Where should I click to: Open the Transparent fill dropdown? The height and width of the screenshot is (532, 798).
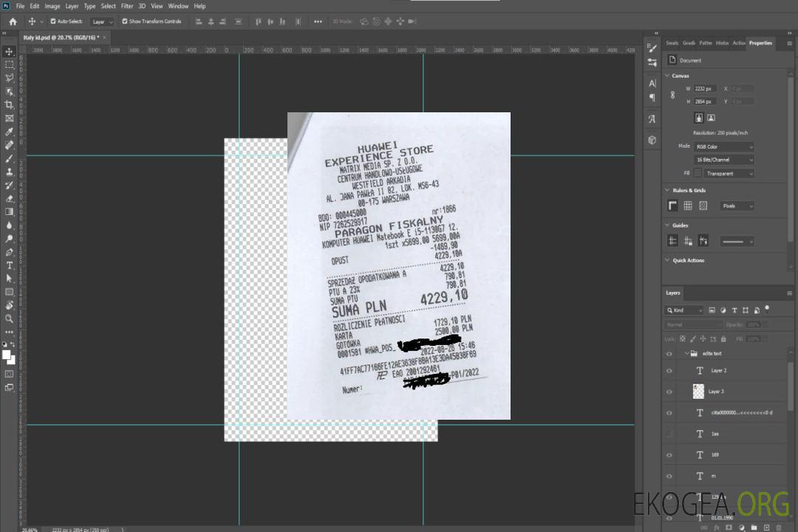[729, 174]
